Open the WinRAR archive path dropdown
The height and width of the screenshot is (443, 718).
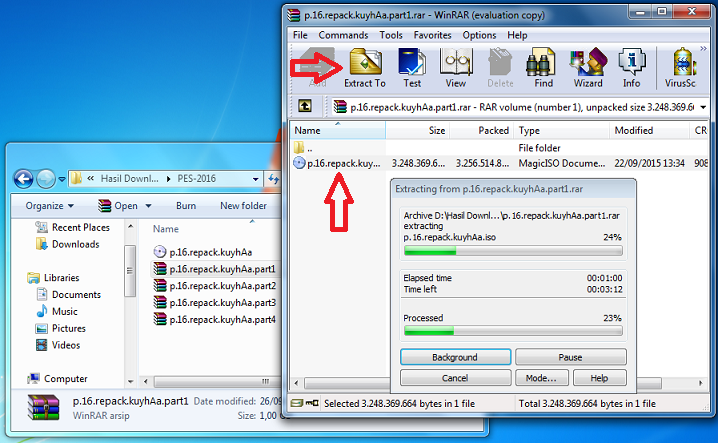703,107
